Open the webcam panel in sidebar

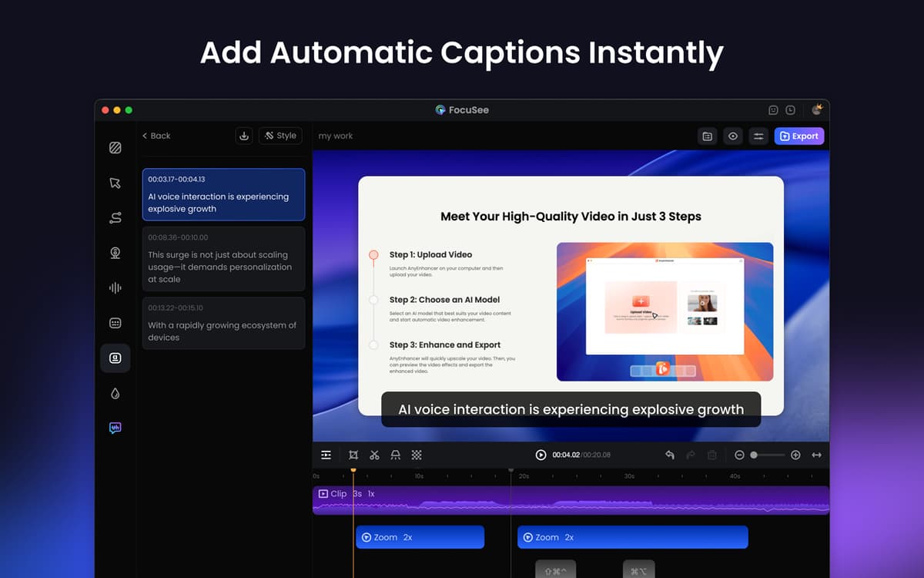click(x=115, y=253)
